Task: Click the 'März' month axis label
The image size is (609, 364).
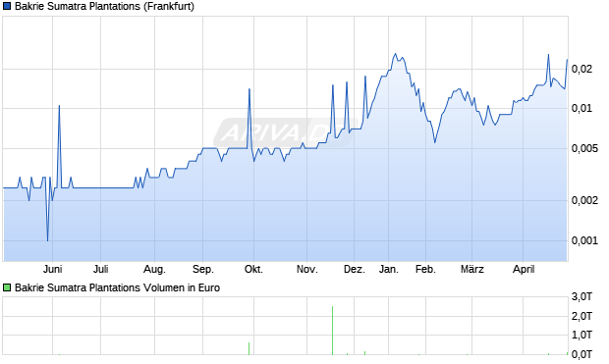Action: pos(471,269)
